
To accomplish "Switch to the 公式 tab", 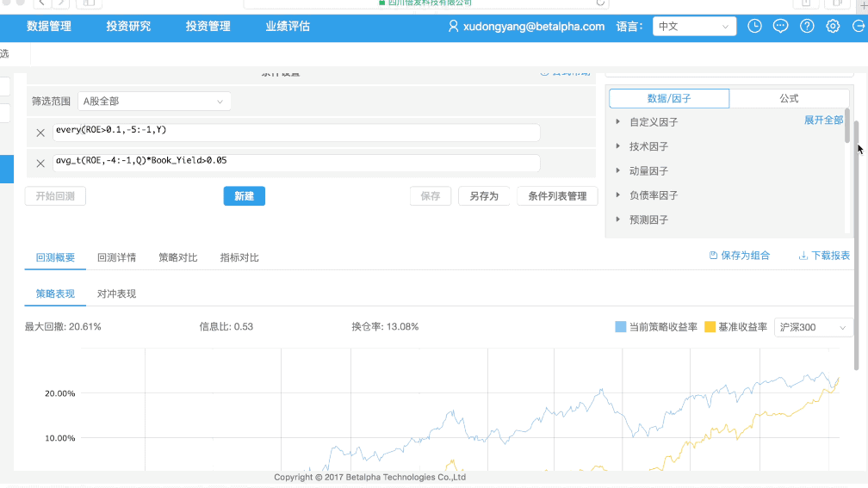I will pyautogui.click(x=789, y=98).
